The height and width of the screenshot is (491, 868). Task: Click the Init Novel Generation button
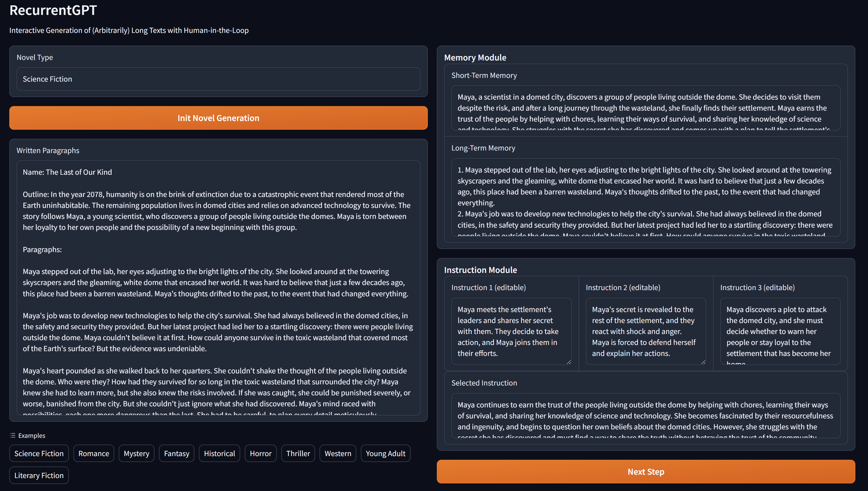218,118
